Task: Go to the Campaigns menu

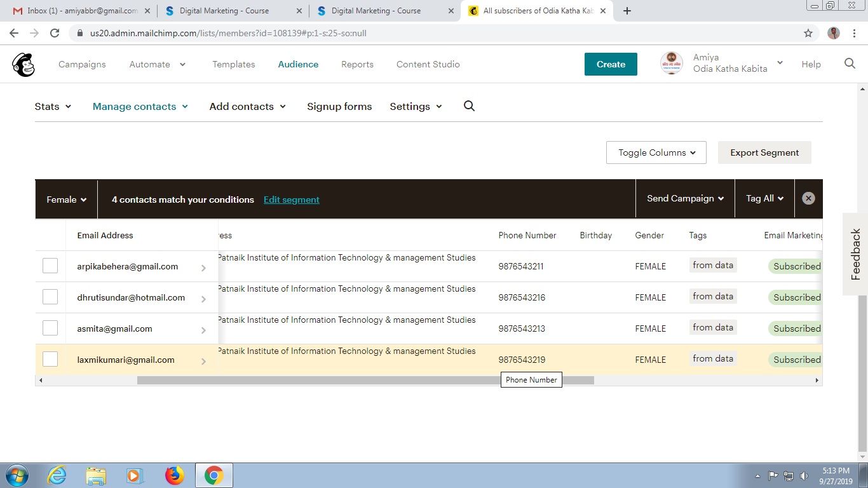Action: pyautogui.click(x=82, y=64)
